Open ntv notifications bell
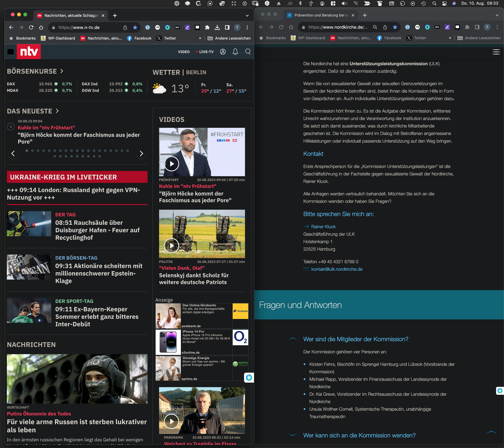 235,52
